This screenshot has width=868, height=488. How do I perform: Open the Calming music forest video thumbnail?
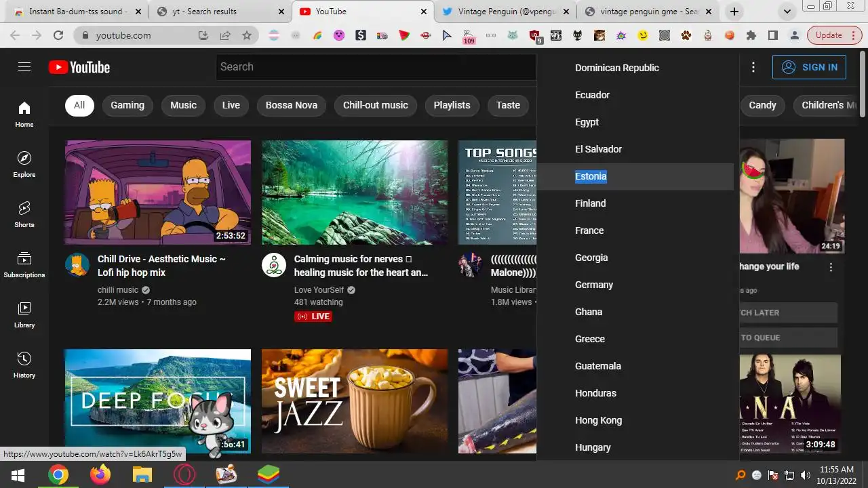click(355, 192)
